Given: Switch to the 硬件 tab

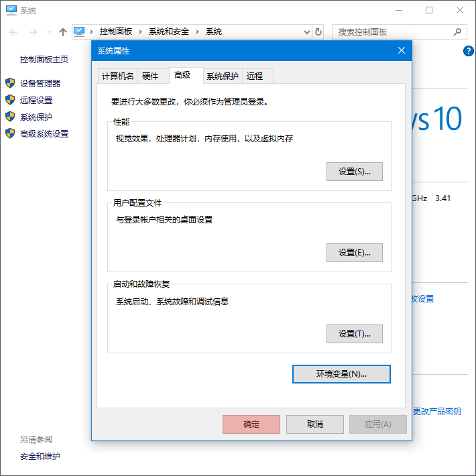Looking at the screenshot, I should click(154, 76).
